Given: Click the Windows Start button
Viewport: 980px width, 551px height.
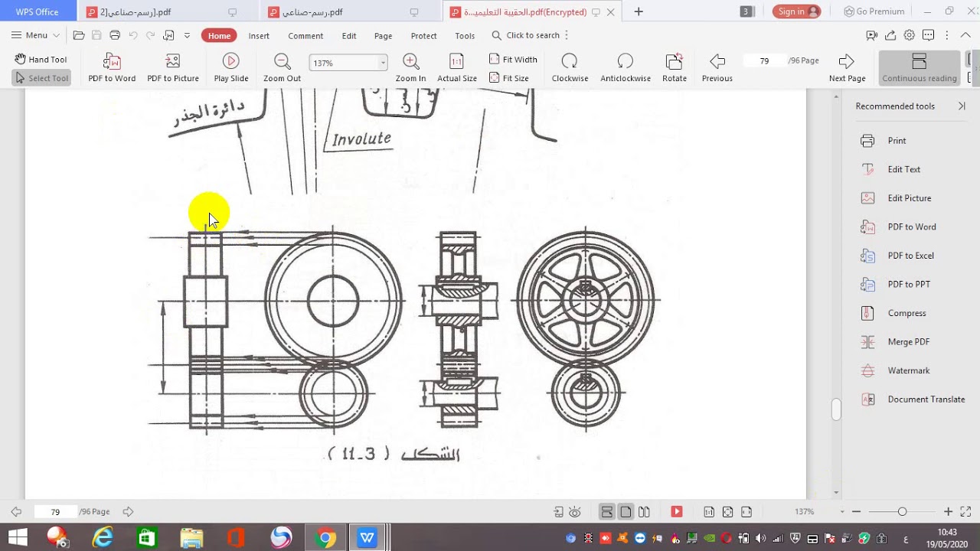Looking at the screenshot, I should coord(17,538).
